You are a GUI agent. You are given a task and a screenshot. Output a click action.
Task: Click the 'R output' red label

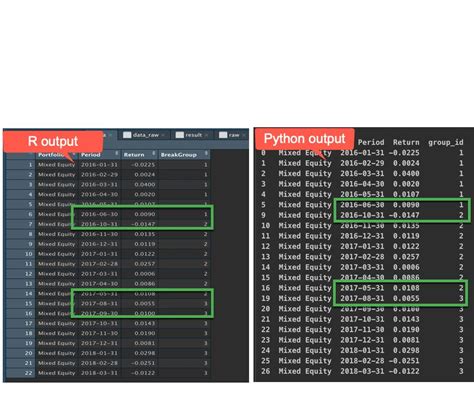[x=53, y=141]
